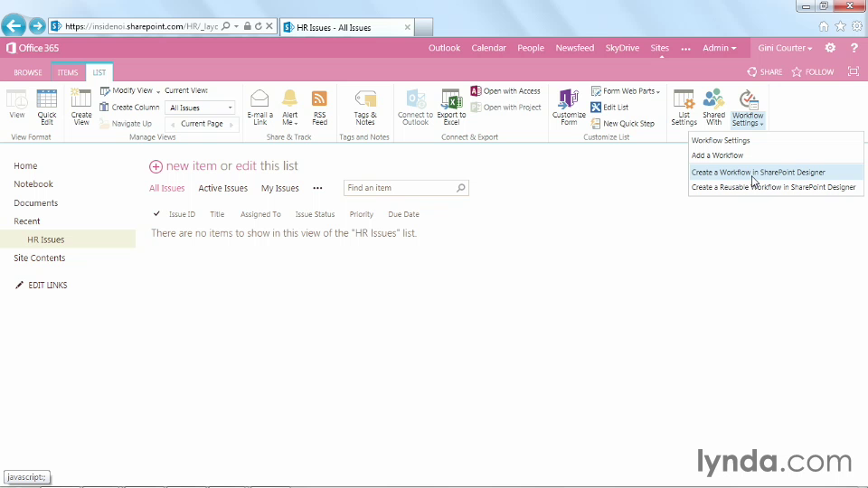Open Alert Me bell icon
Viewport: 868px width, 488px height.
(290, 107)
